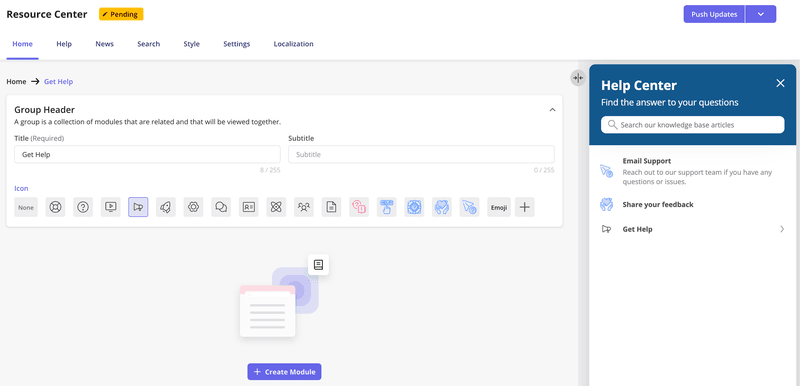800x386 pixels.
Task: Collapse the Group Header section
Action: click(552, 110)
